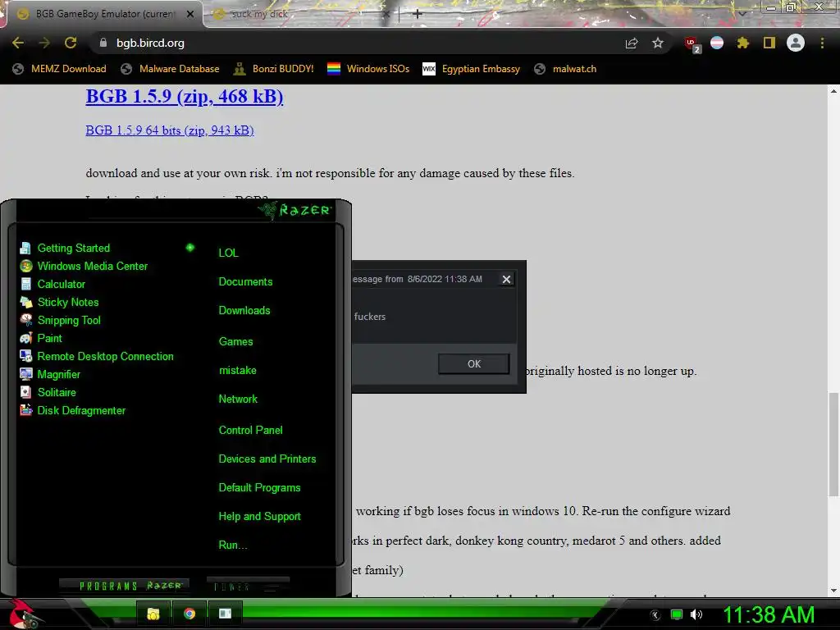Screen dimensions: 840x630
Task: Open the volume speaker tray icon
Action: coord(696,614)
